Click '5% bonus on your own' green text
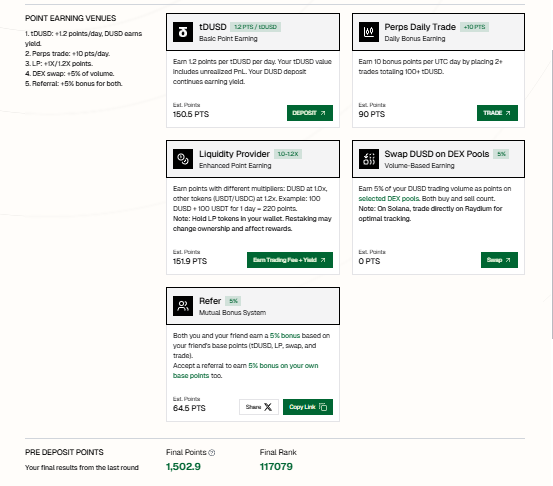This screenshot has width=553, height=486. tap(283, 366)
